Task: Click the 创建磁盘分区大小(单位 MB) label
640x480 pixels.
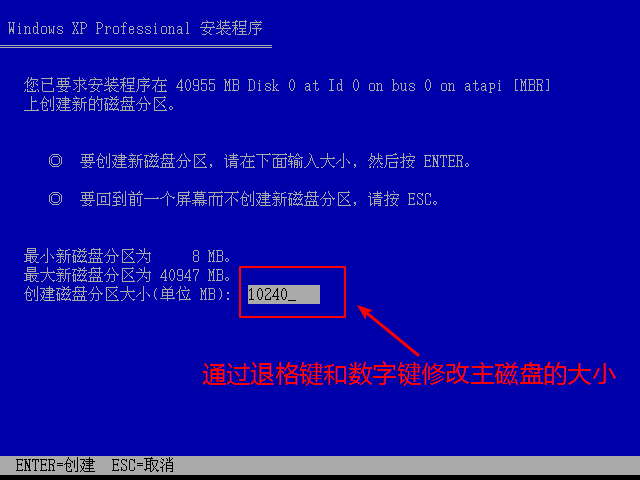Action: [127, 294]
